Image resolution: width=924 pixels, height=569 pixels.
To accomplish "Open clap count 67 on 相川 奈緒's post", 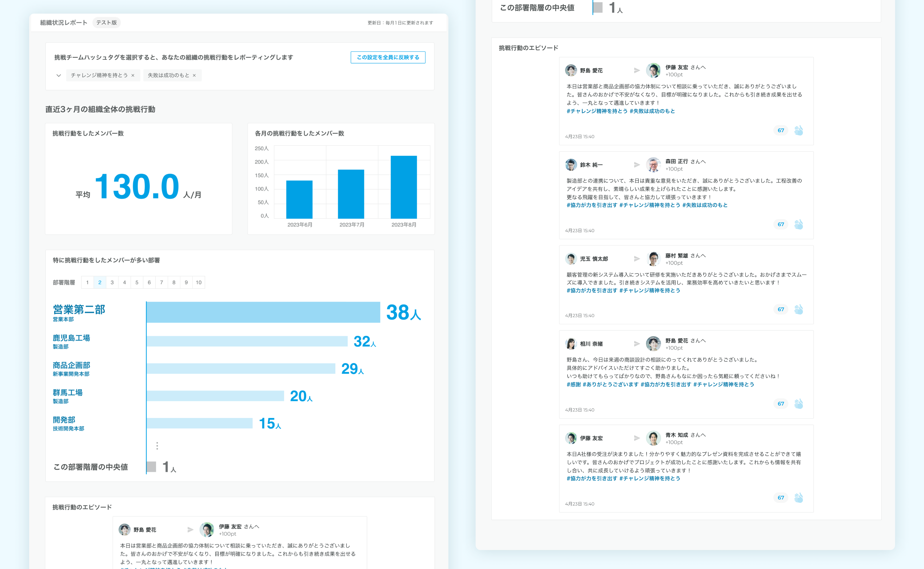I will 781,403.
